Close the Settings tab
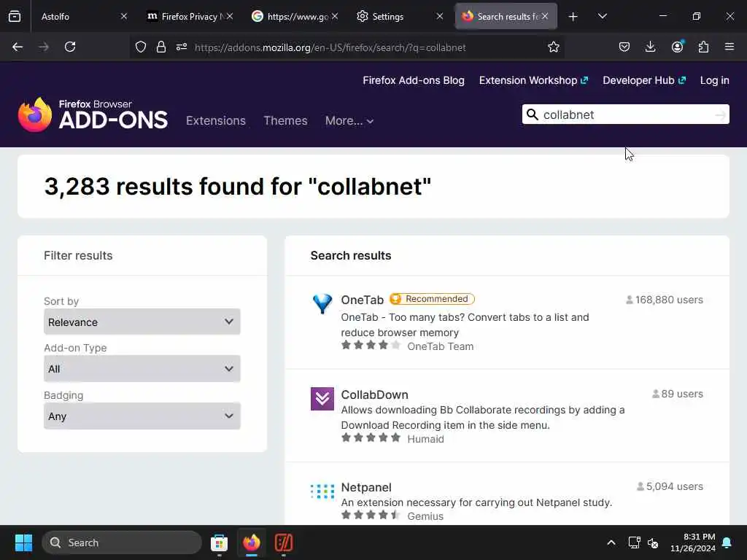747x560 pixels. pyautogui.click(x=439, y=17)
